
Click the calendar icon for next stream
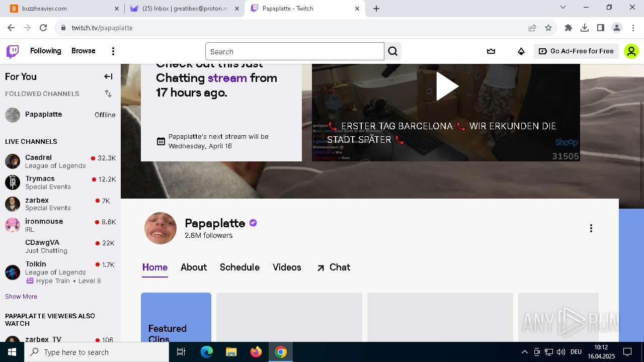coord(161,141)
